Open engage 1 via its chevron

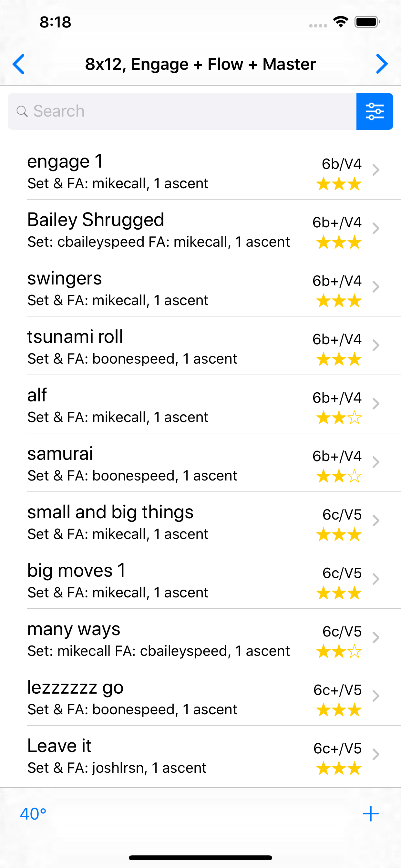376,170
